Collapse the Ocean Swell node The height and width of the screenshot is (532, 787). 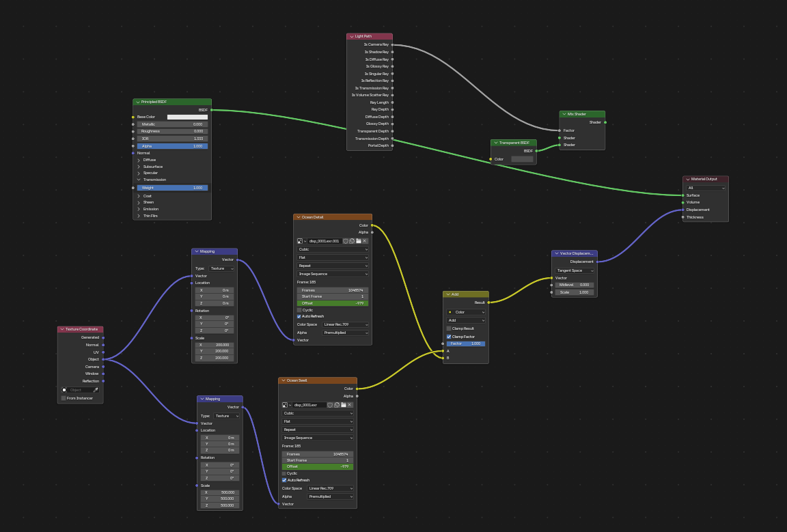click(x=283, y=380)
